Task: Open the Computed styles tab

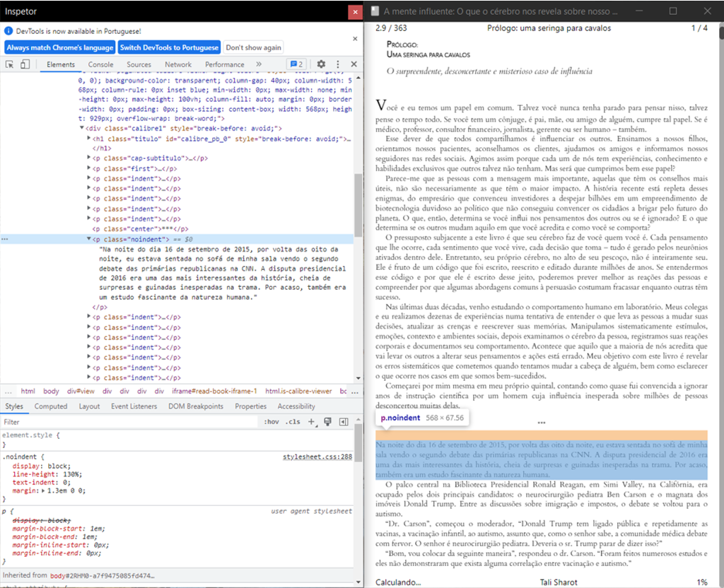Action: (x=51, y=406)
